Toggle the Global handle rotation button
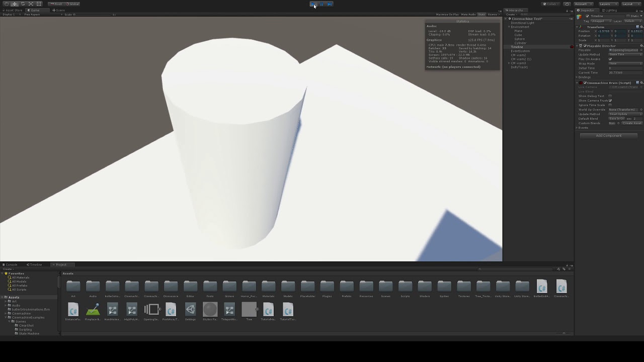 (73, 4)
